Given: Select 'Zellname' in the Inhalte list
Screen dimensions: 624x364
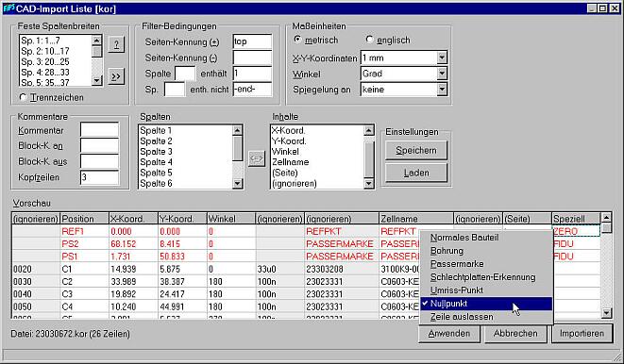Looking at the screenshot, I should pyautogui.click(x=317, y=162).
